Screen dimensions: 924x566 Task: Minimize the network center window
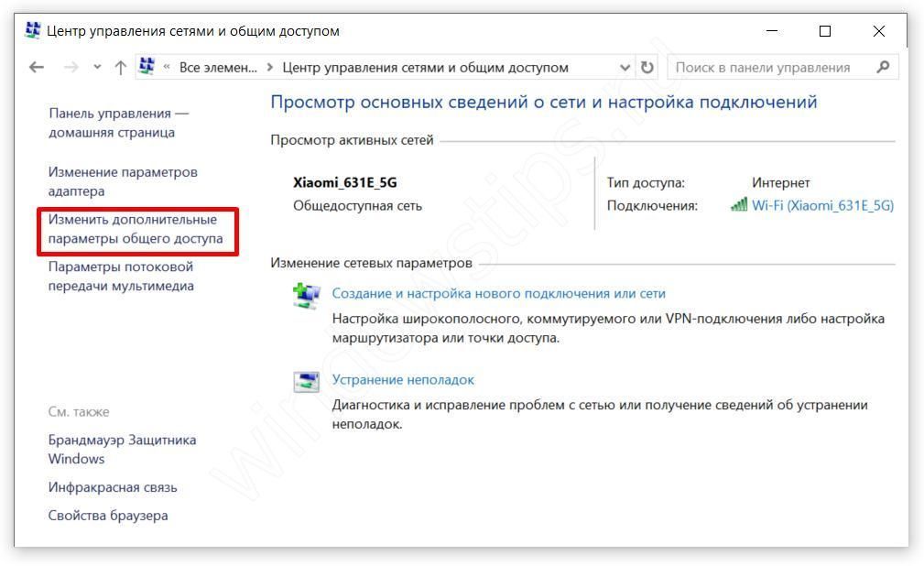click(x=772, y=30)
